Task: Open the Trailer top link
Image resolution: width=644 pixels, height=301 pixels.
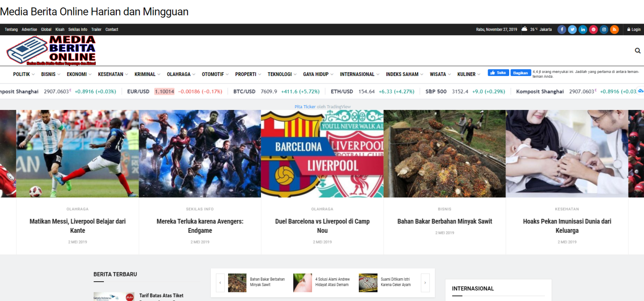Action: [x=96, y=30]
